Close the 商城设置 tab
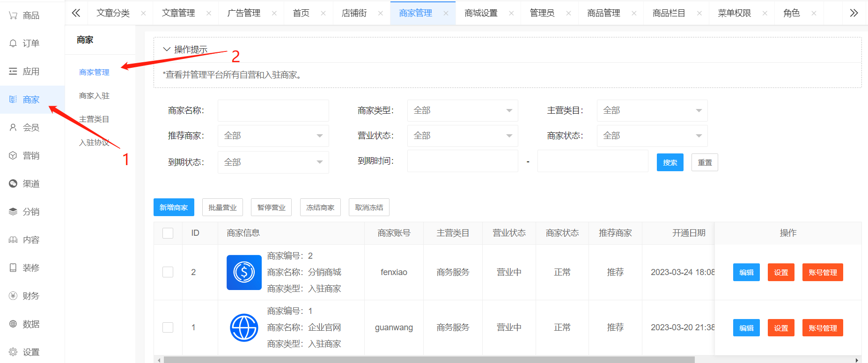The image size is (868, 363). point(511,14)
